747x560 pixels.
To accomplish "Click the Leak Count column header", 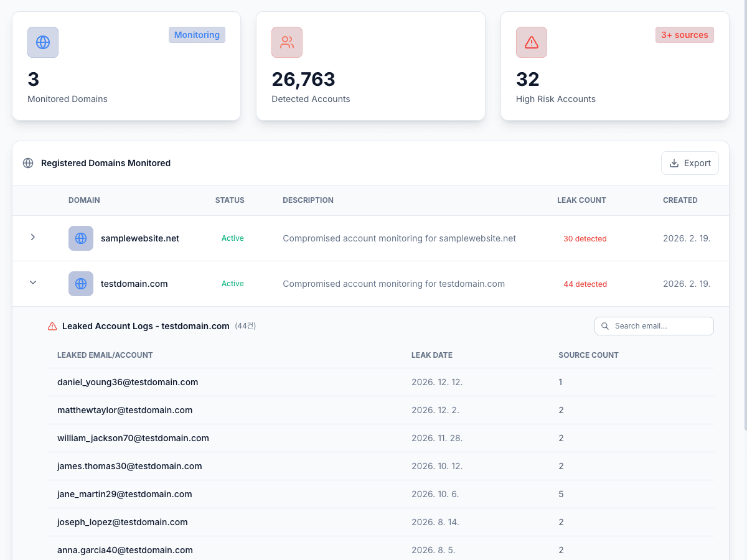I will tap(581, 200).
